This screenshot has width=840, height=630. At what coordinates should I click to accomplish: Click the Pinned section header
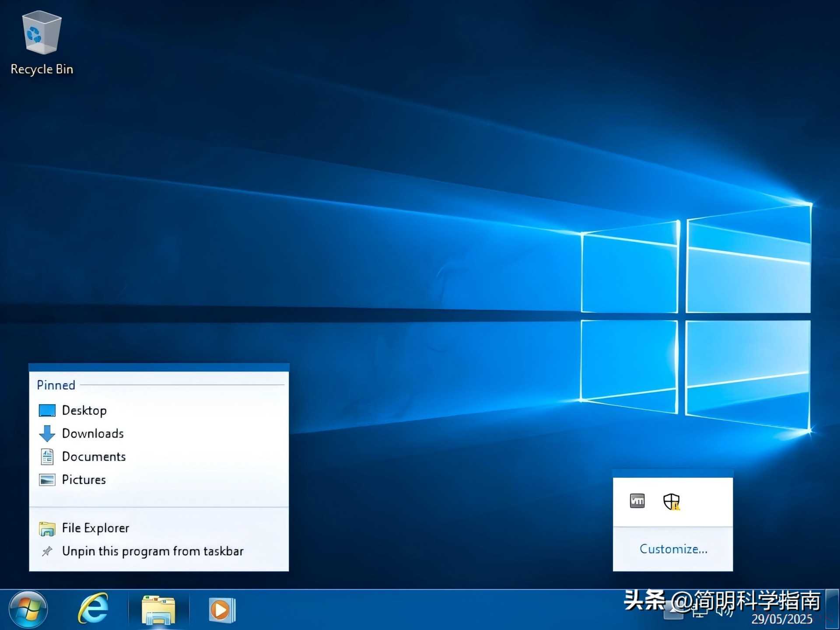pos(56,385)
